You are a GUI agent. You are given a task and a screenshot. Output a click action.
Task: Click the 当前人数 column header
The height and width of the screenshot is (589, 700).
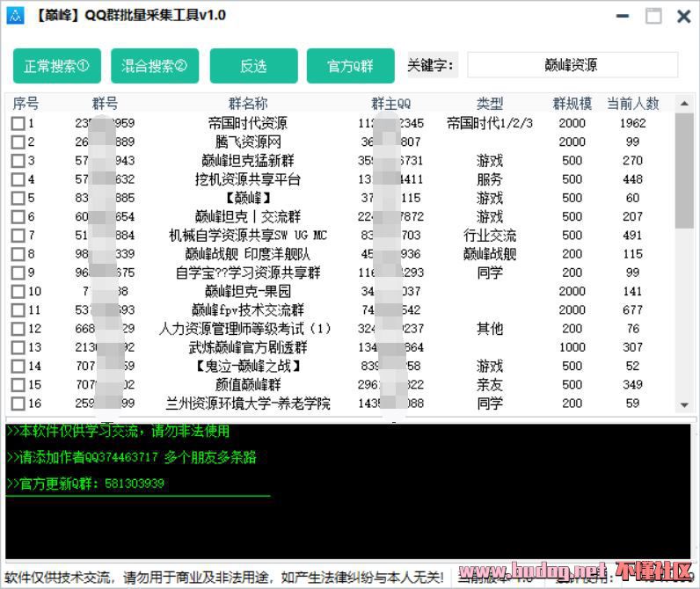tap(632, 104)
